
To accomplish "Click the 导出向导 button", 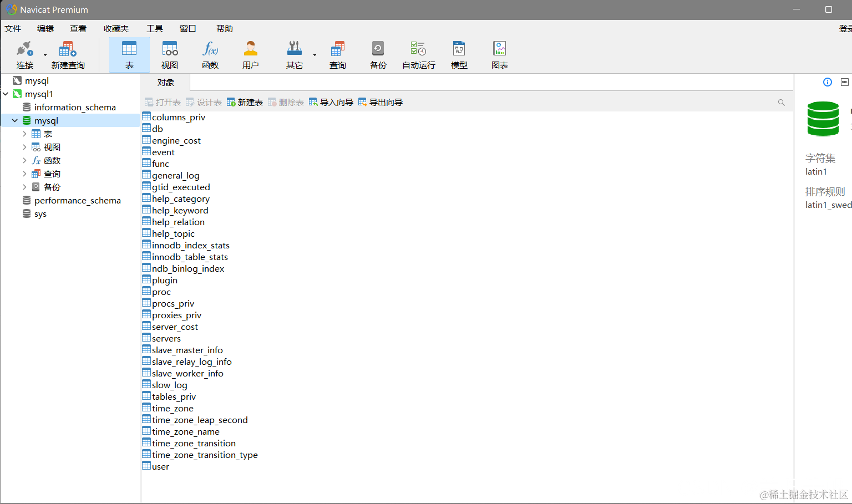I will (x=381, y=103).
